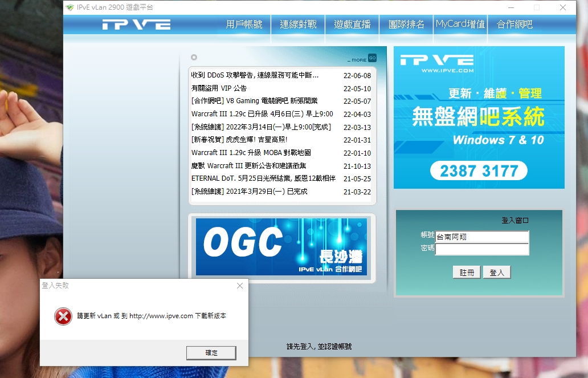Open the 用戶帳號 menu
588x378 pixels.
(244, 25)
